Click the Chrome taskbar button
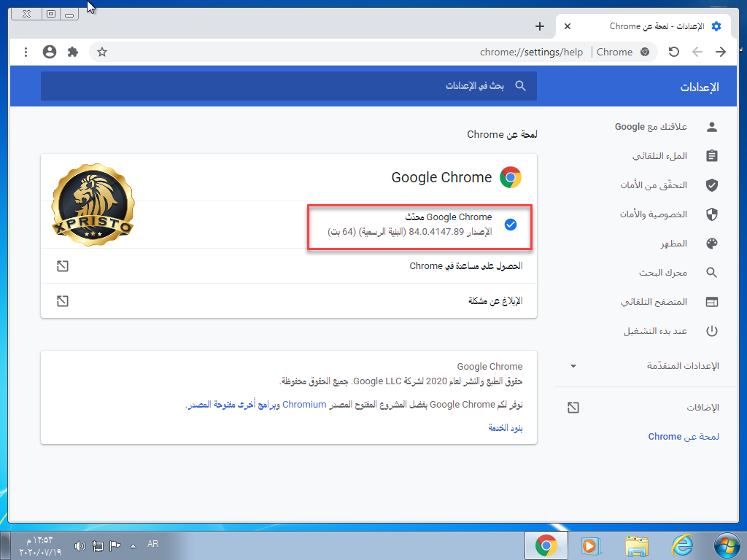747x560 pixels. [546, 545]
